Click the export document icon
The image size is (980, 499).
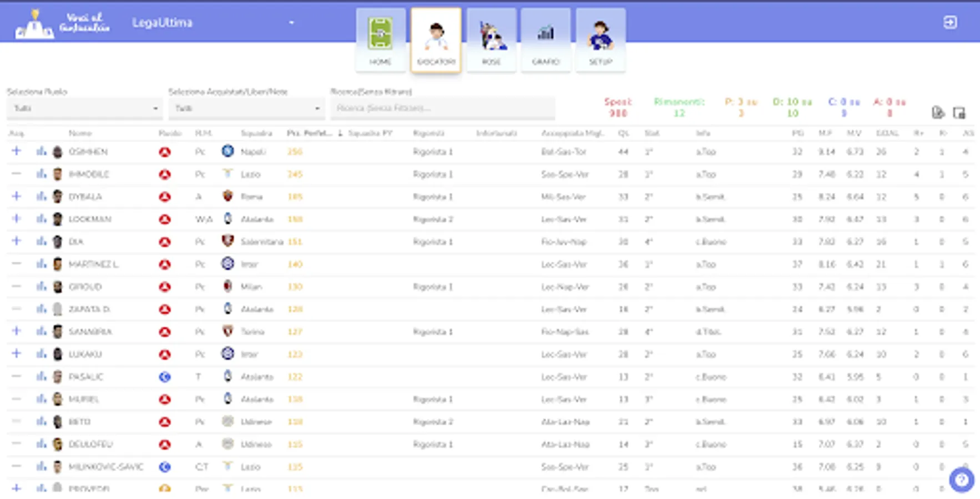[937, 113]
